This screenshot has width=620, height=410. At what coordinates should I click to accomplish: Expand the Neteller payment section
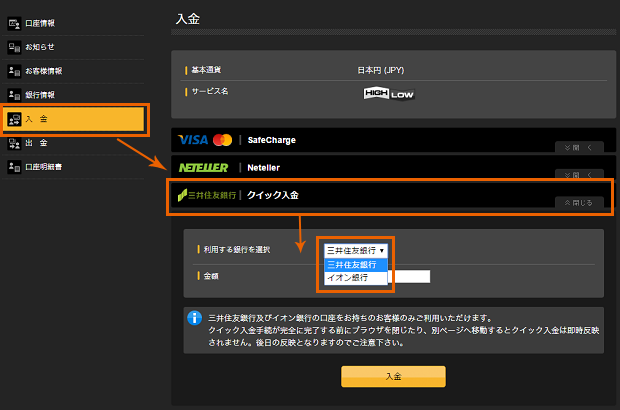click(579, 174)
